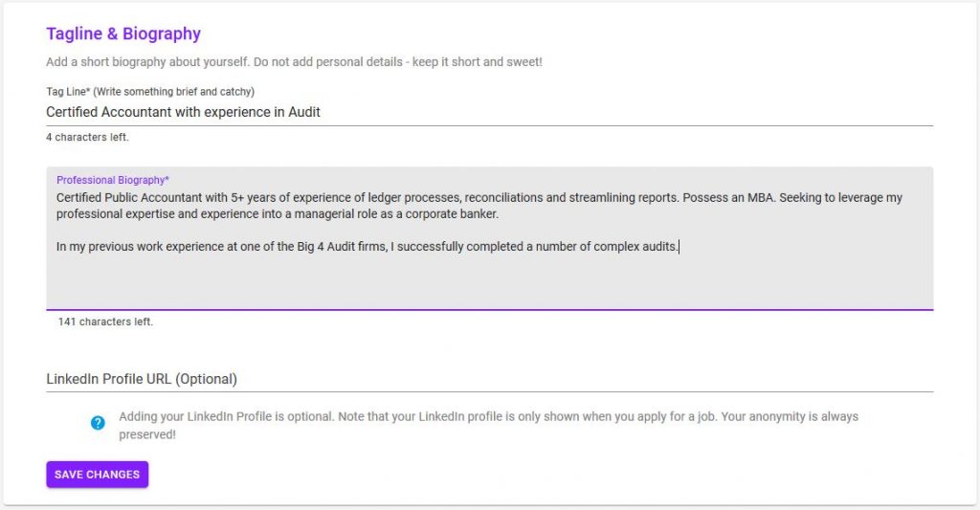980x510 pixels.
Task: Click the '141 characters left' counter
Action: (105, 322)
